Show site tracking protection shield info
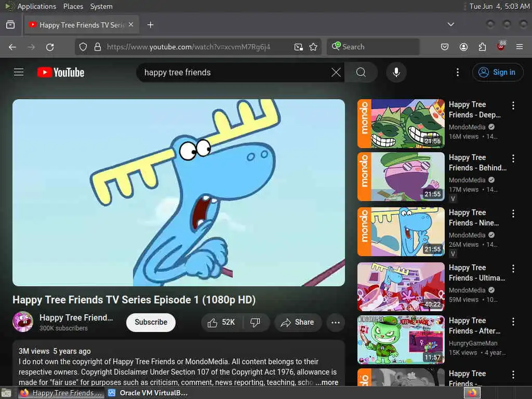Viewport: 532px width, 399px height. pos(83,47)
